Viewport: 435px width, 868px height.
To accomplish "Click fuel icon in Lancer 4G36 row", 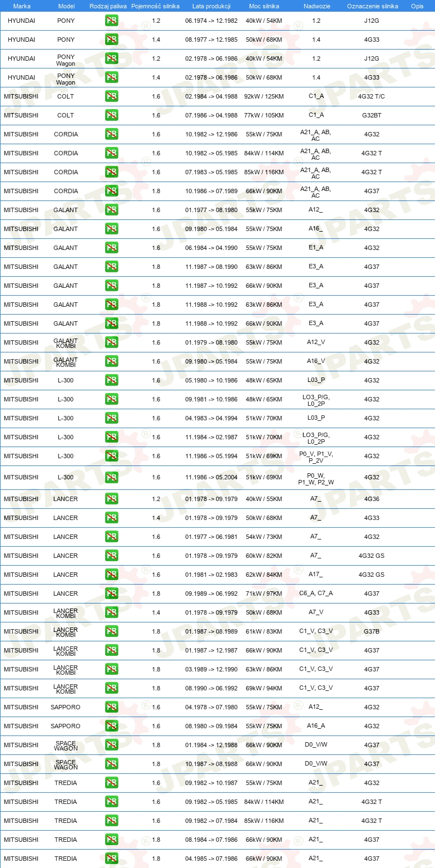I will [x=111, y=499].
